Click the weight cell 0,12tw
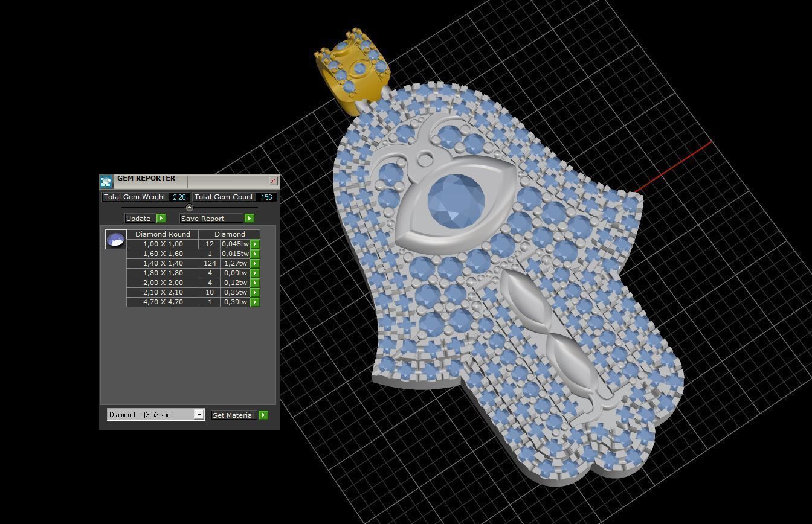Viewport: 812px width, 524px height. (x=236, y=283)
